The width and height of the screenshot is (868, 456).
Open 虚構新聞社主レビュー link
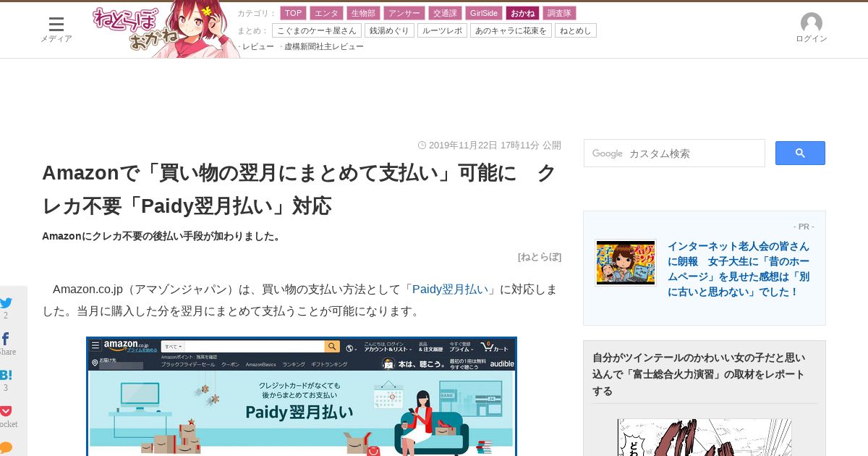click(x=324, y=46)
